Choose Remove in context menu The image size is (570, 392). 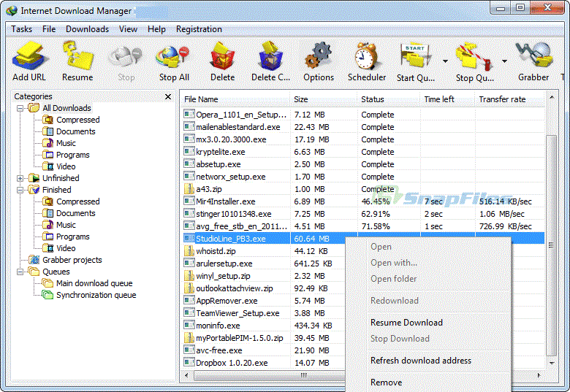tap(386, 383)
